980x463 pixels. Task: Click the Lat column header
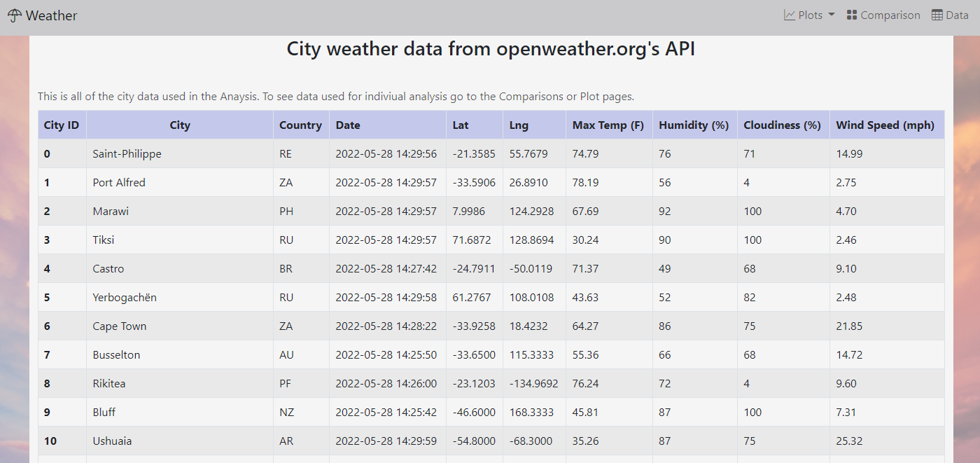(475, 125)
